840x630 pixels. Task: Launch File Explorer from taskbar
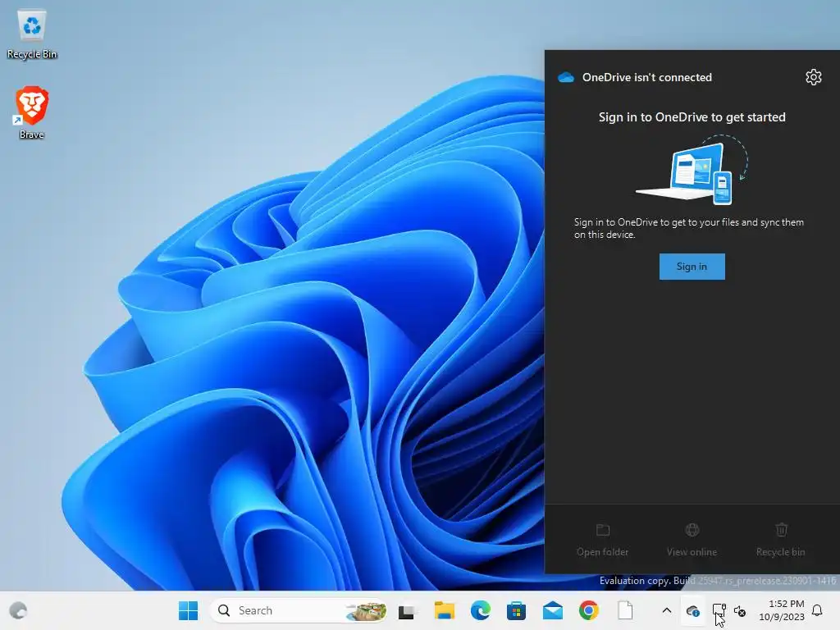(x=444, y=610)
